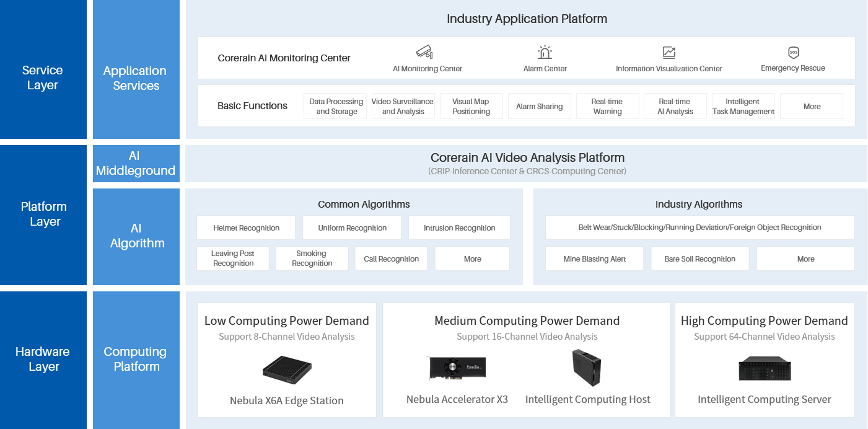This screenshot has width=868, height=429.
Task: Toggle Mine Blasting Alert algorithm
Action: point(594,258)
